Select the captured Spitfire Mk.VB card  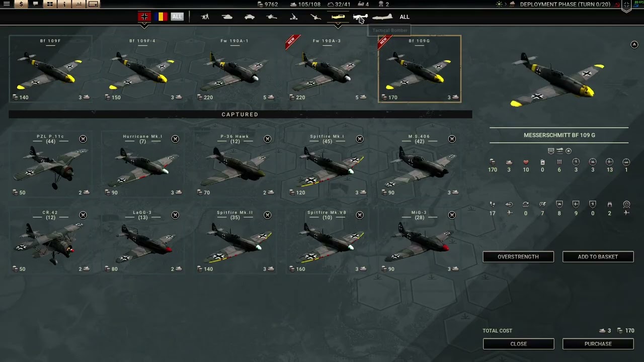point(327,241)
